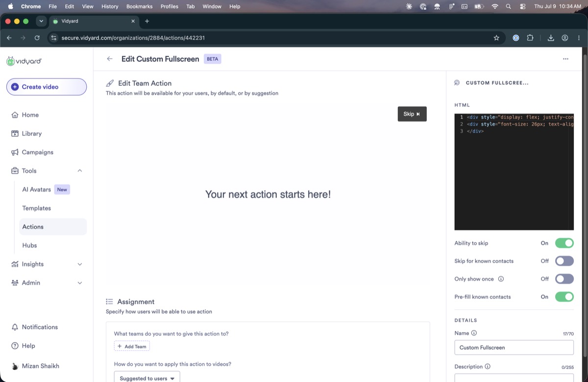Click the Library sidebar icon
The width and height of the screenshot is (588, 382).
(x=15, y=133)
